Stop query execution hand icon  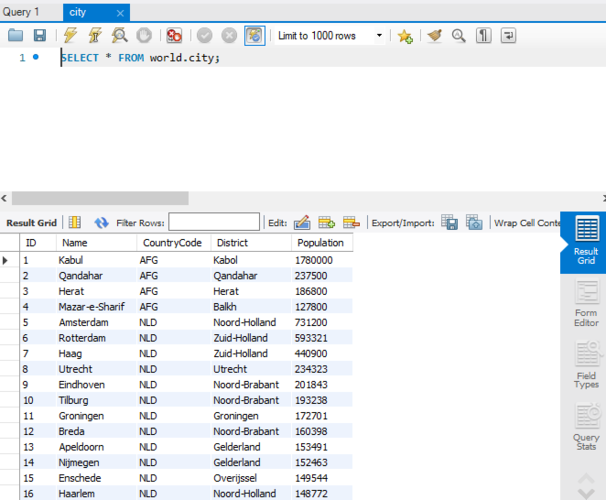pyautogui.click(x=144, y=36)
